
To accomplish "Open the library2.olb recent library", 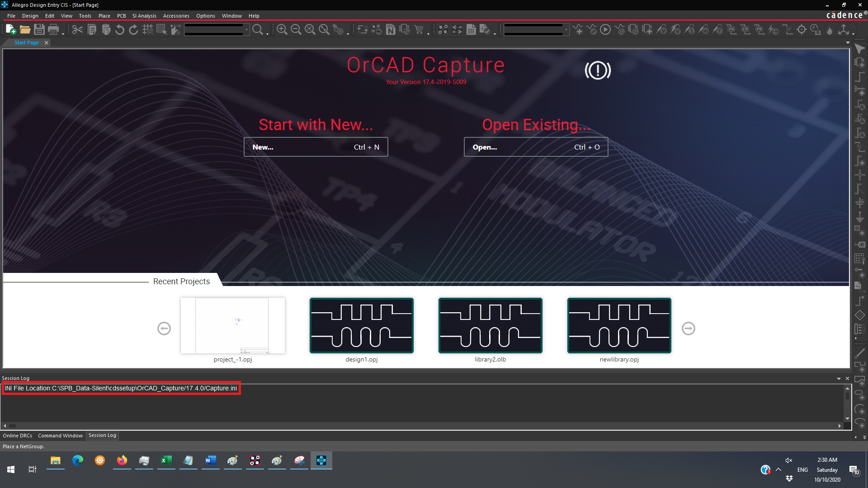I will click(491, 325).
